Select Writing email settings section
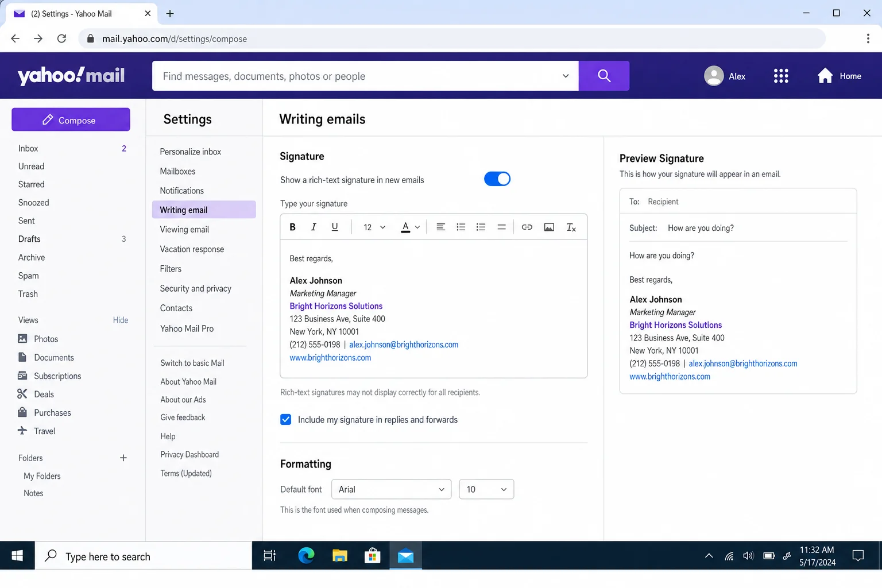The height and width of the screenshot is (588, 882). point(204,210)
